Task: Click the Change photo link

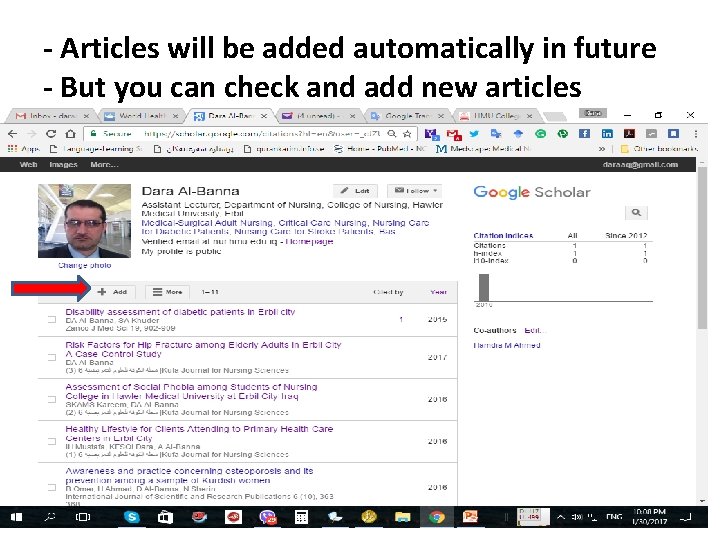Action: point(84,265)
